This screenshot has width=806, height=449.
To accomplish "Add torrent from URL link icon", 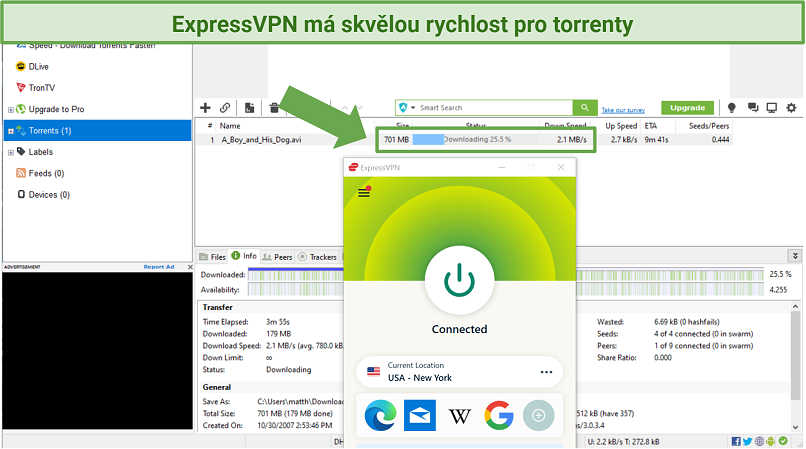I will point(225,107).
